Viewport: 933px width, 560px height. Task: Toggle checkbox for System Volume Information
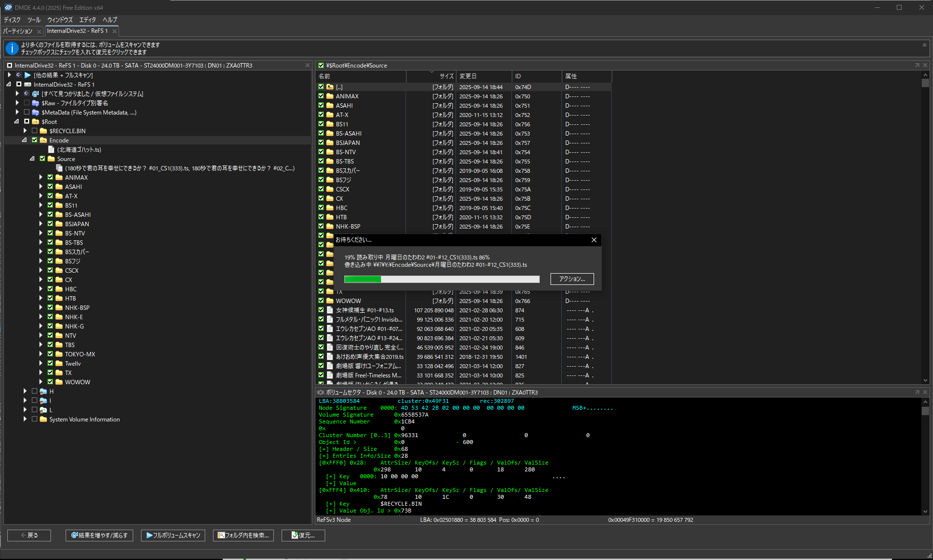point(34,420)
